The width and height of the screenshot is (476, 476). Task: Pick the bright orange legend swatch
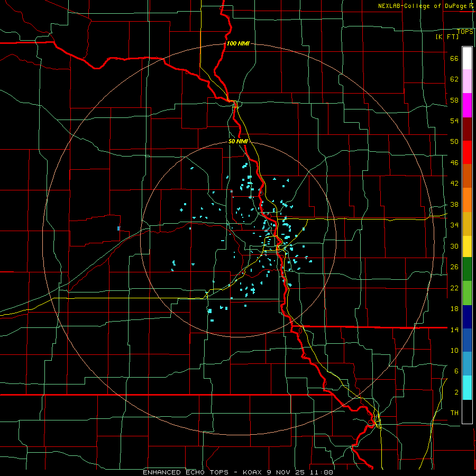467,200
